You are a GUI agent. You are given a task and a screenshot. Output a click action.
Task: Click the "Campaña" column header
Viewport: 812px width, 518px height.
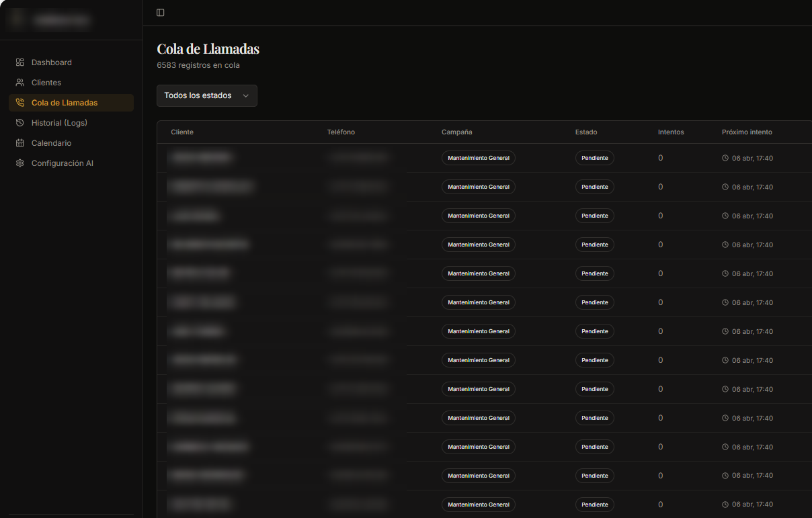point(457,132)
